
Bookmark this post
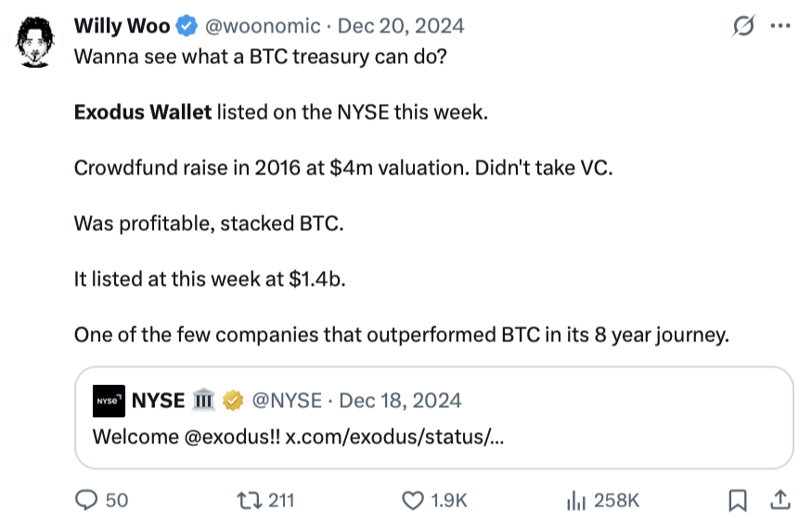[738, 500]
